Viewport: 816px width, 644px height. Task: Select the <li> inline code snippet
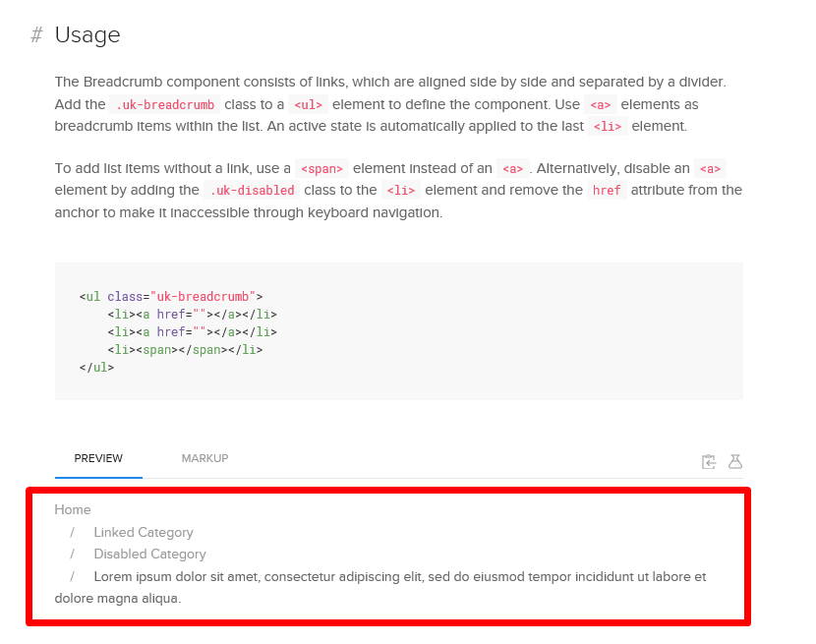[x=607, y=126]
